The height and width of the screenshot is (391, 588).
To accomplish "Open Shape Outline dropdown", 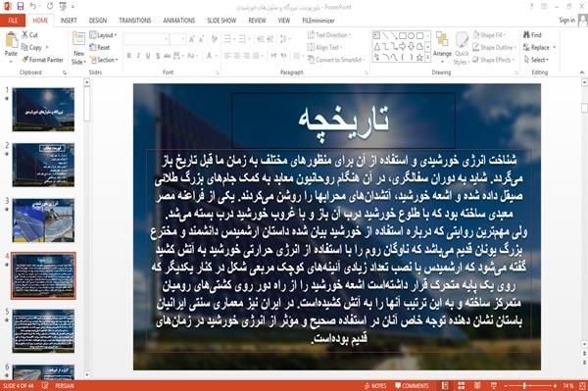I will [x=494, y=47].
